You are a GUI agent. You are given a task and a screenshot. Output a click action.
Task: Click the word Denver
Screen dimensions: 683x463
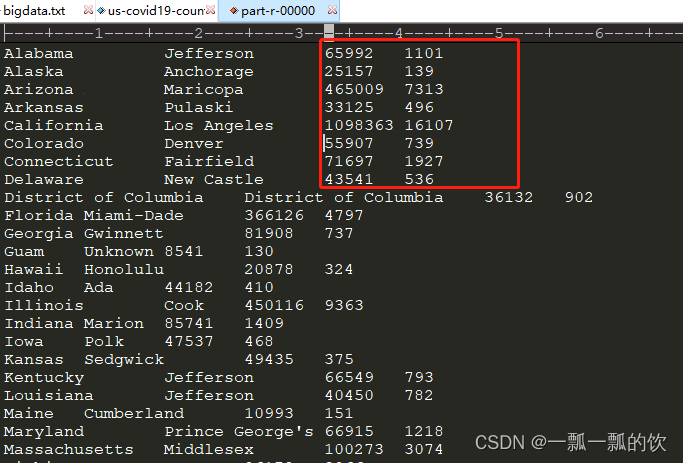[194, 143]
